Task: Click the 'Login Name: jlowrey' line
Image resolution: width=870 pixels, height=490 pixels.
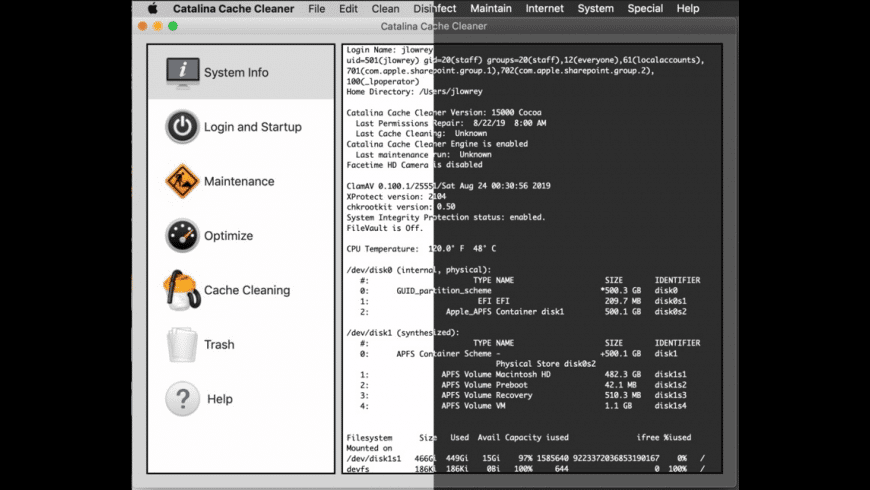Action: (390, 50)
